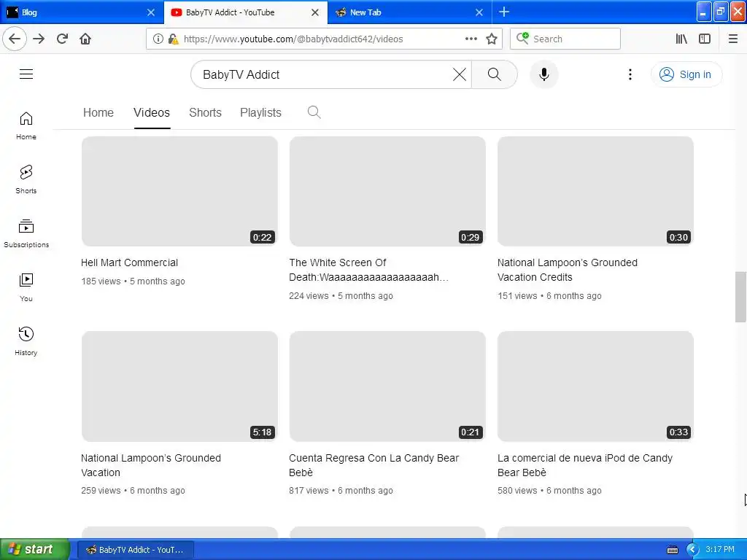Click "224 views • 5 months ago" text
This screenshot has width=747, height=560.
pyautogui.click(x=341, y=296)
